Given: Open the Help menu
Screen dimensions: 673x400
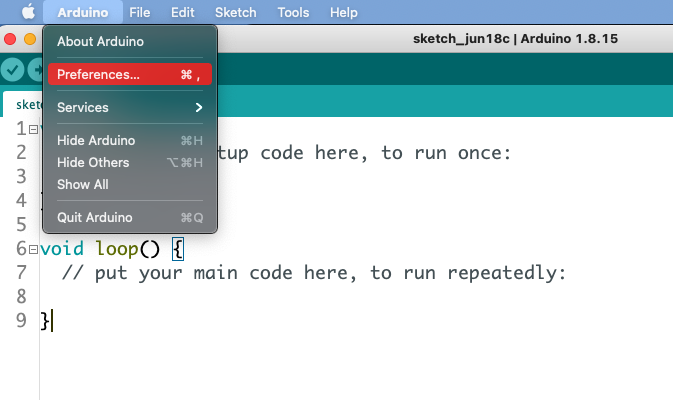Looking at the screenshot, I should (343, 12).
